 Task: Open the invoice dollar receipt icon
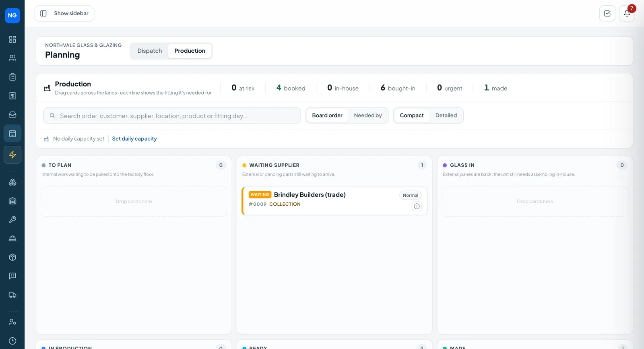coord(12,96)
